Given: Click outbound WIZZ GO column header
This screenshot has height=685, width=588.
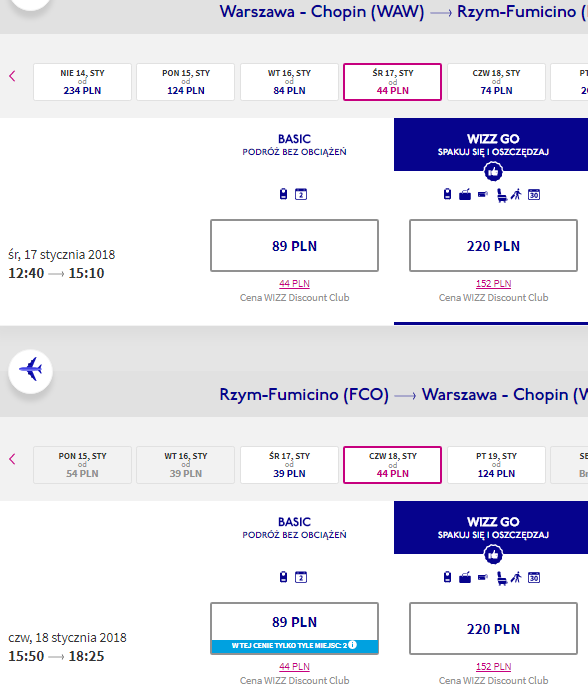Looking at the screenshot, I should pos(491,144).
